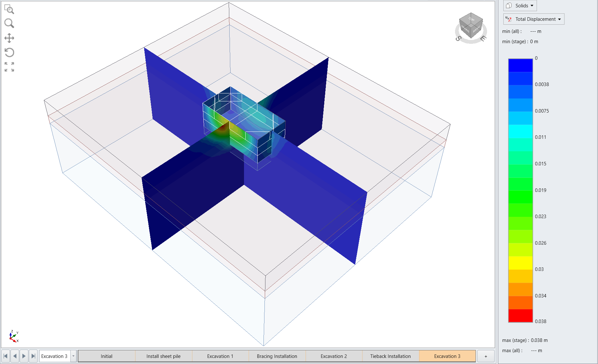The height and width of the screenshot is (364, 598).
Task: Click the 'max (all) : --- m' label
Action: (522, 351)
